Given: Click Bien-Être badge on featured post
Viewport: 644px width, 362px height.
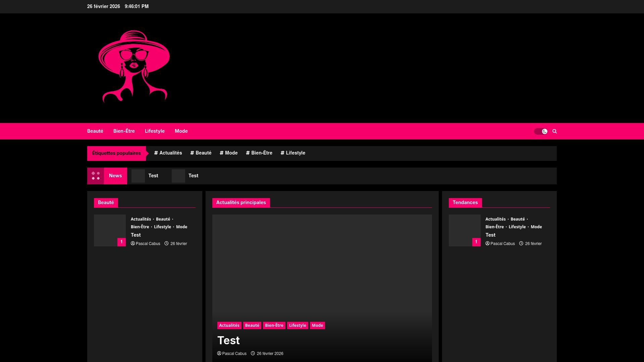Looking at the screenshot, I should (274, 325).
